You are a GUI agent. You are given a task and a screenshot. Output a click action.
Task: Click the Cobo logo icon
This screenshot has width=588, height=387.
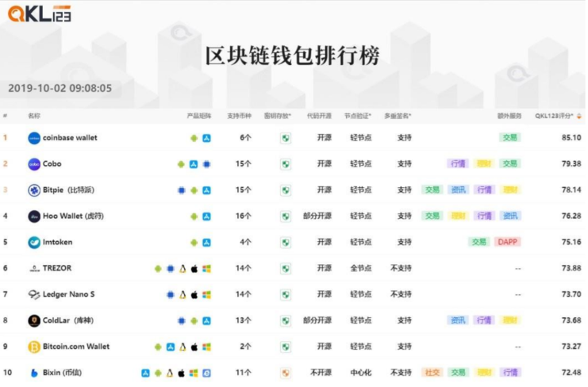(34, 164)
